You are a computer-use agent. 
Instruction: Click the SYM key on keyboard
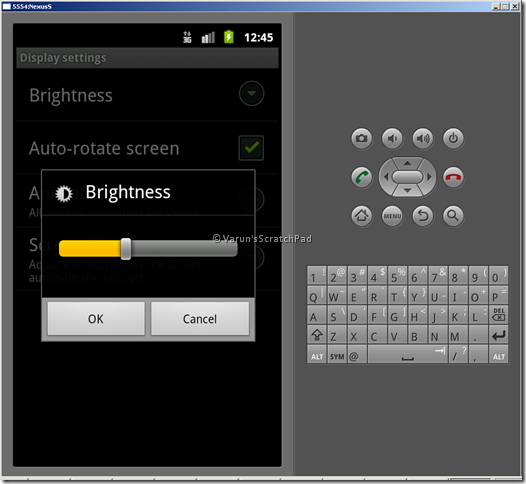337,355
